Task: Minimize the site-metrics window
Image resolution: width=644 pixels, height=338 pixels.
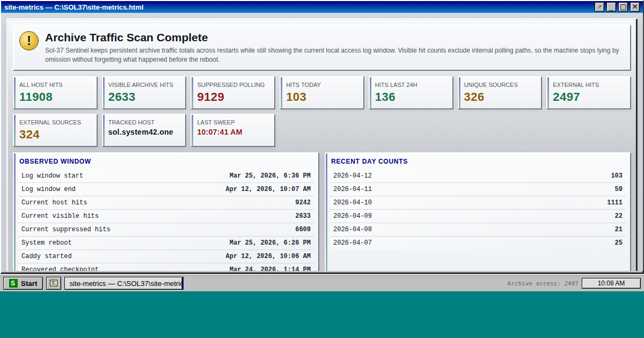Action: click(x=611, y=7)
